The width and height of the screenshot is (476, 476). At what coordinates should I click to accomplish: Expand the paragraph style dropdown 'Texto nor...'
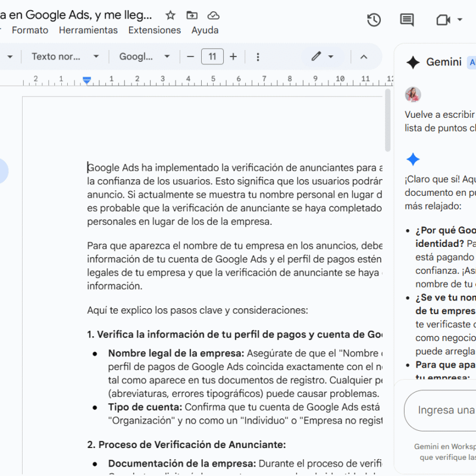click(65, 57)
